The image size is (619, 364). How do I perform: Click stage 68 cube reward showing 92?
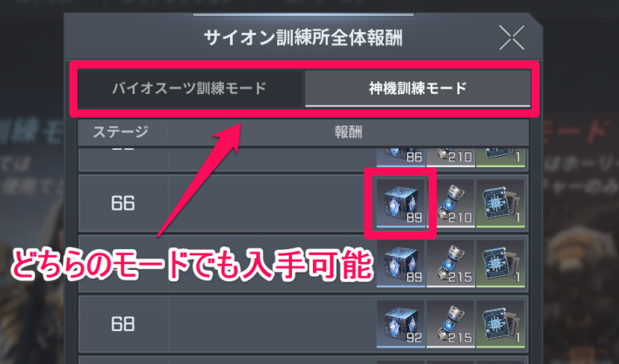click(401, 324)
